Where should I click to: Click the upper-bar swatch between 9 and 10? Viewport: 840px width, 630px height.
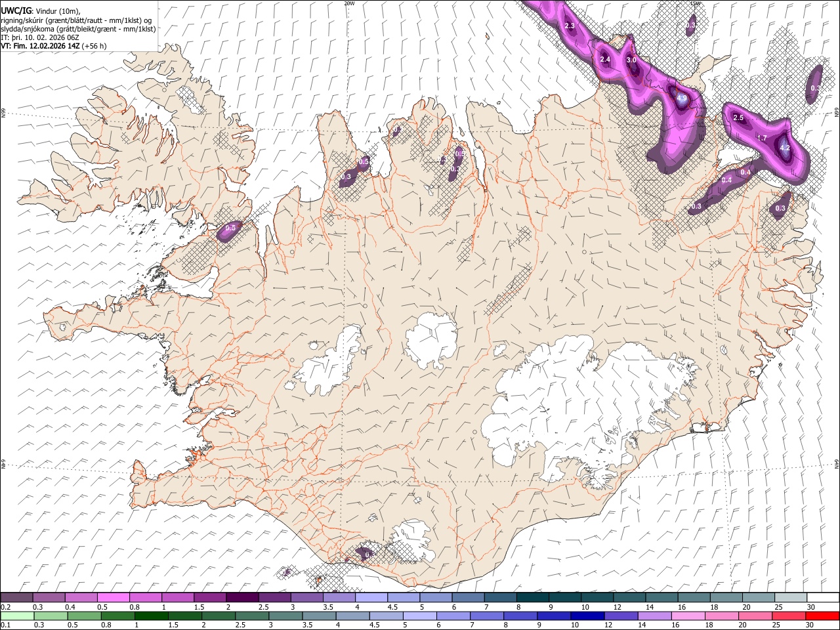(564, 598)
